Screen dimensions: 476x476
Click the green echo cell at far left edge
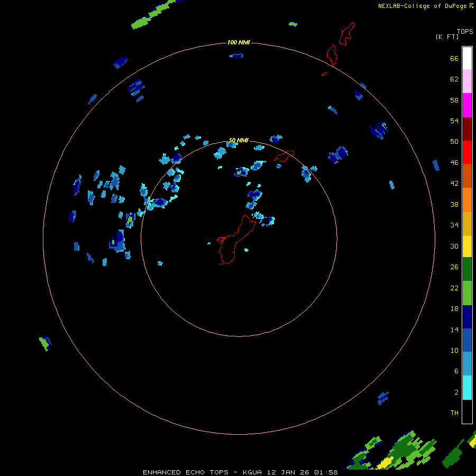45,343
